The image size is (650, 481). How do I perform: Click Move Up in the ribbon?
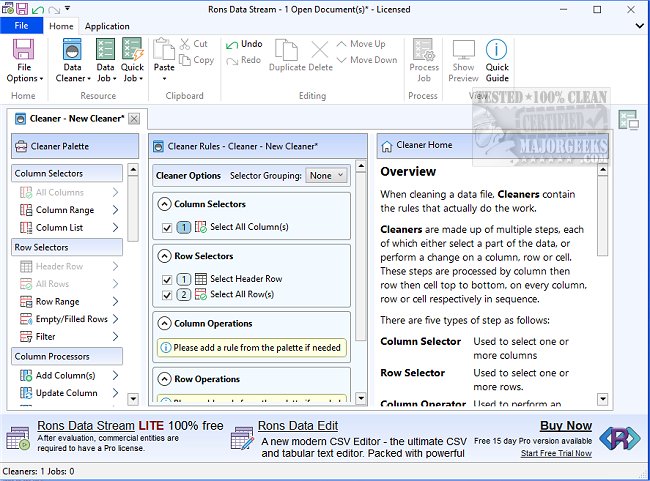pyautogui.click(x=361, y=44)
